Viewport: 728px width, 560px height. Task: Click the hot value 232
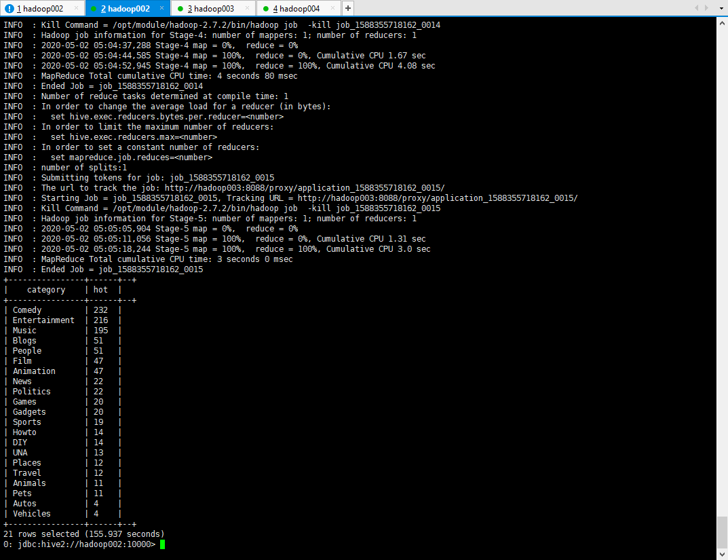[100, 310]
